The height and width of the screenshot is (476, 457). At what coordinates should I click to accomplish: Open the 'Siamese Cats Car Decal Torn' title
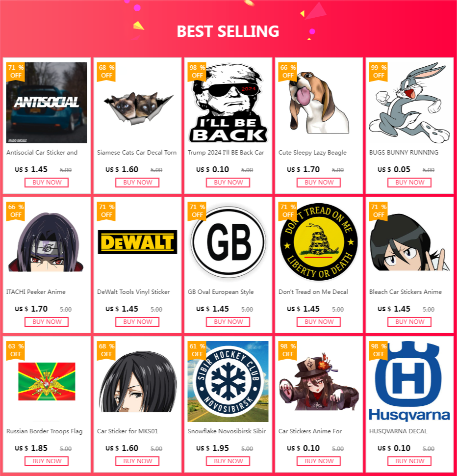(x=137, y=153)
